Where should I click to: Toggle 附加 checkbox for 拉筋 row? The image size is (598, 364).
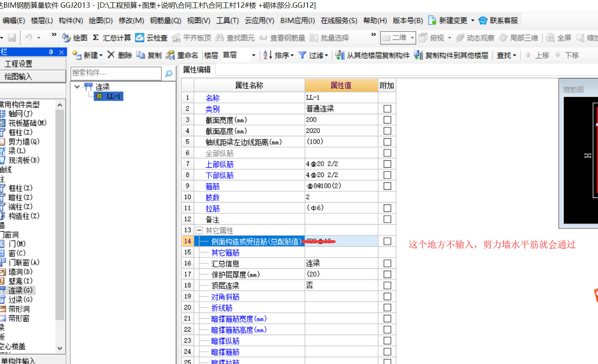click(387, 208)
